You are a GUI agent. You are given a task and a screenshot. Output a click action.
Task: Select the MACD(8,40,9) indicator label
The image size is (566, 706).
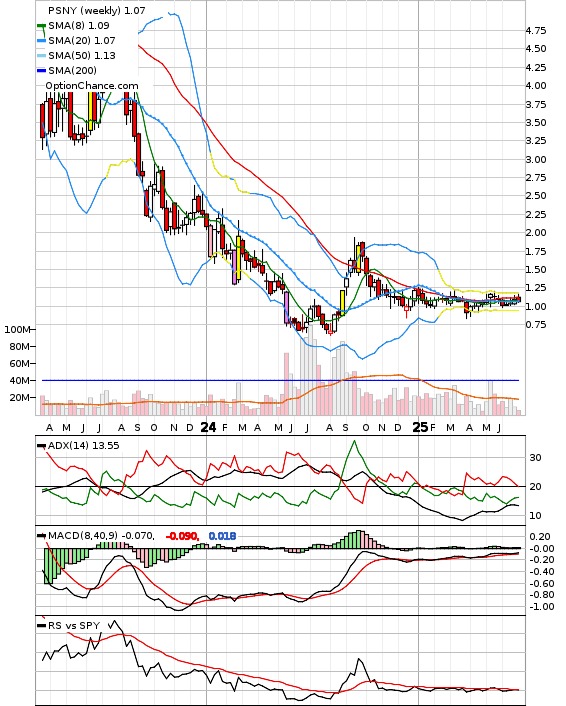pyautogui.click(x=101, y=536)
